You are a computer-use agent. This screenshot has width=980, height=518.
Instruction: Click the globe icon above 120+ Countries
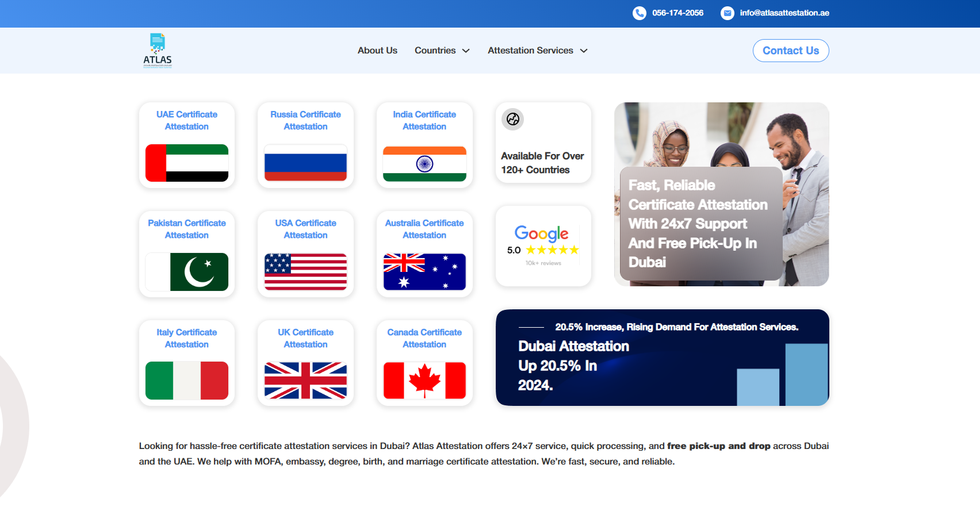[512, 119]
